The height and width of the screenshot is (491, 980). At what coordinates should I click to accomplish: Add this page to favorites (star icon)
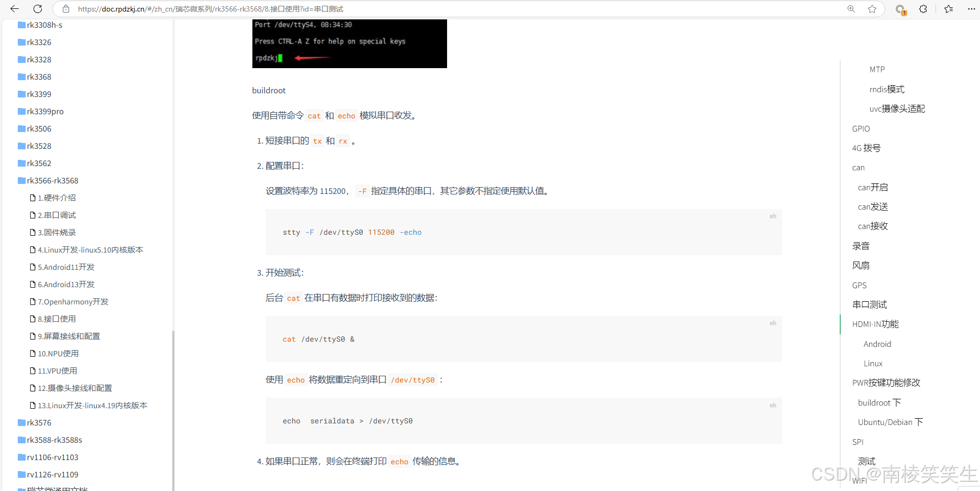(x=872, y=9)
